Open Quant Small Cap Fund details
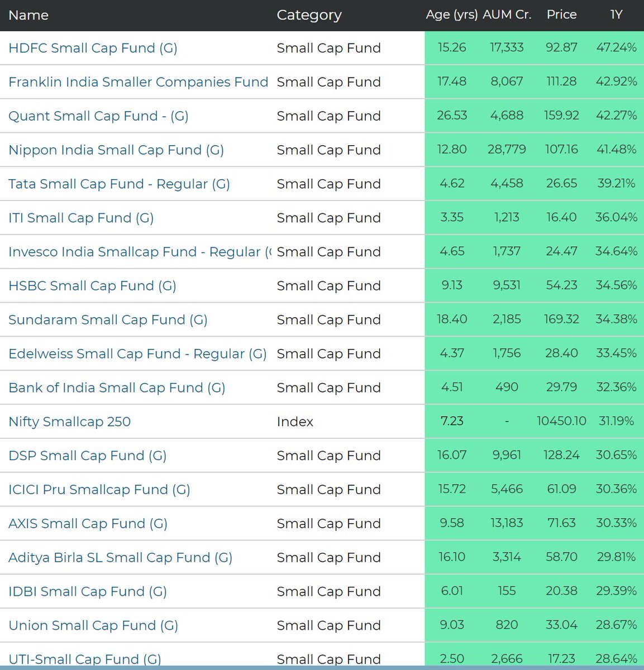The width and height of the screenshot is (644, 670). (x=98, y=116)
